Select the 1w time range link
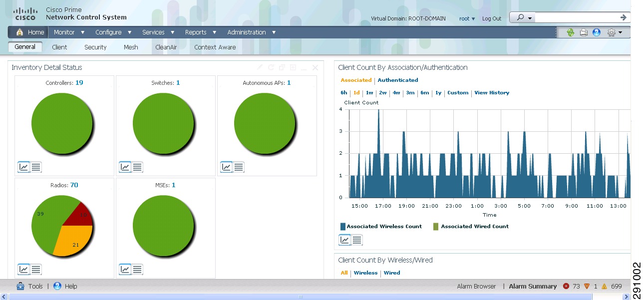The height and width of the screenshot is (300, 644). pos(369,92)
